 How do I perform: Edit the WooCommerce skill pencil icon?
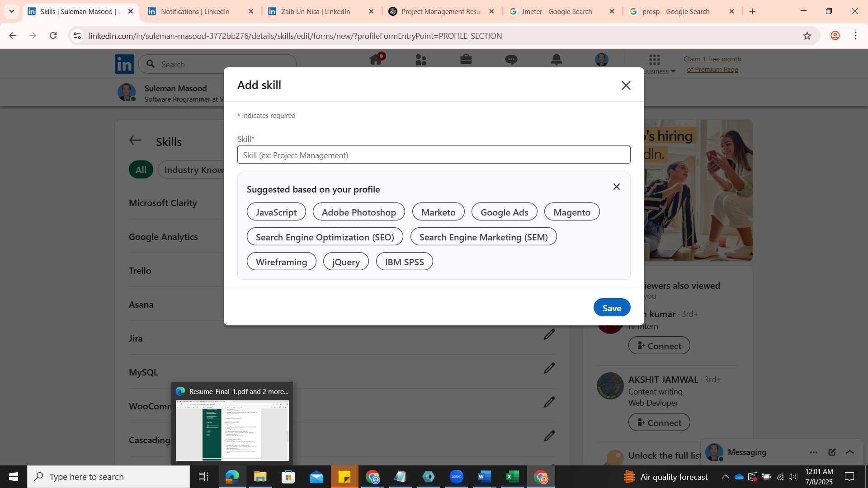click(x=549, y=402)
